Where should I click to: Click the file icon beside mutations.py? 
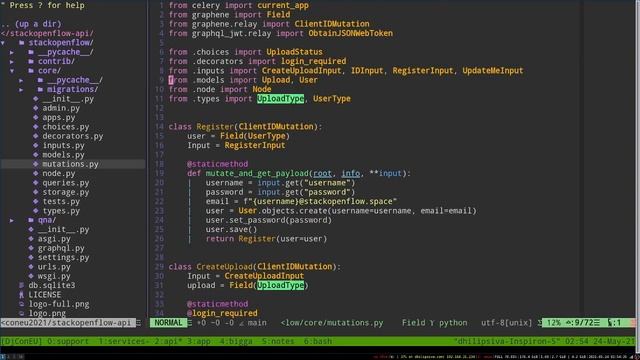36,164
